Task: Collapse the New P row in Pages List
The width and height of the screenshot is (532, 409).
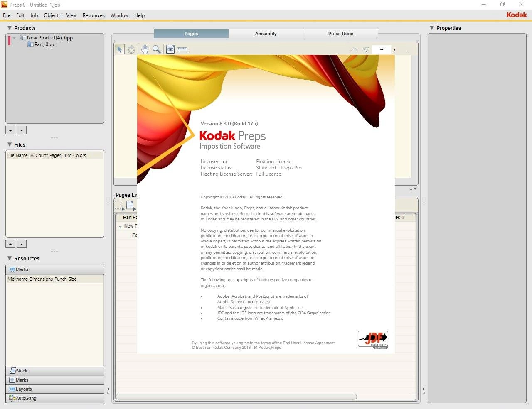Action: click(x=120, y=226)
